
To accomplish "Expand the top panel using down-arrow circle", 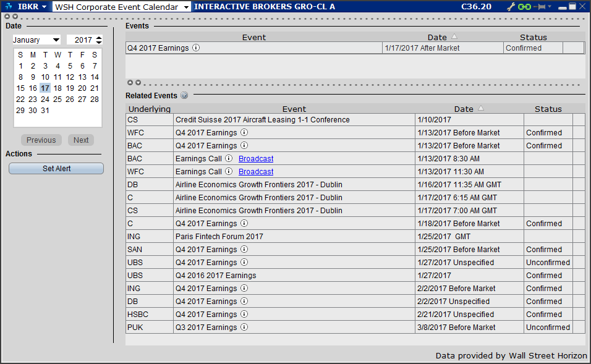I will point(15,16).
